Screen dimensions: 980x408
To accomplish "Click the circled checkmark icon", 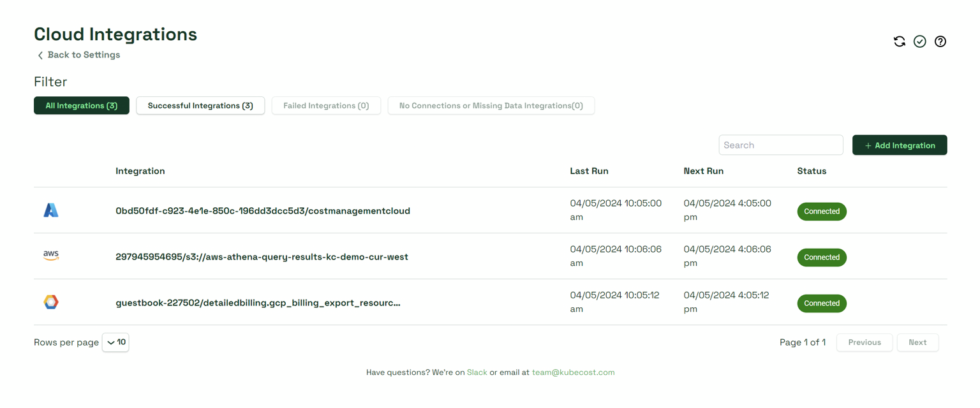I will click(x=919, y=41).
